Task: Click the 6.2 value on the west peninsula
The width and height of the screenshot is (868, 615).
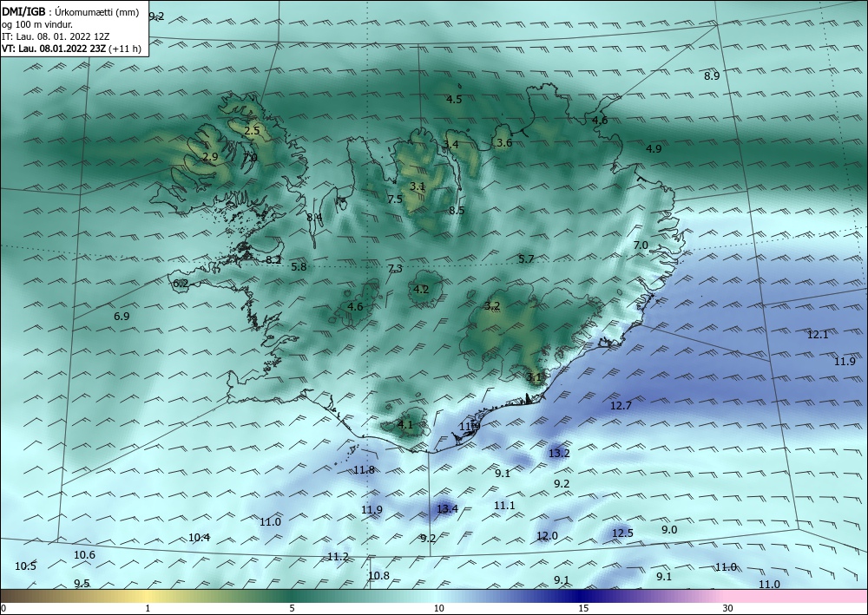Action: [181, 285]
